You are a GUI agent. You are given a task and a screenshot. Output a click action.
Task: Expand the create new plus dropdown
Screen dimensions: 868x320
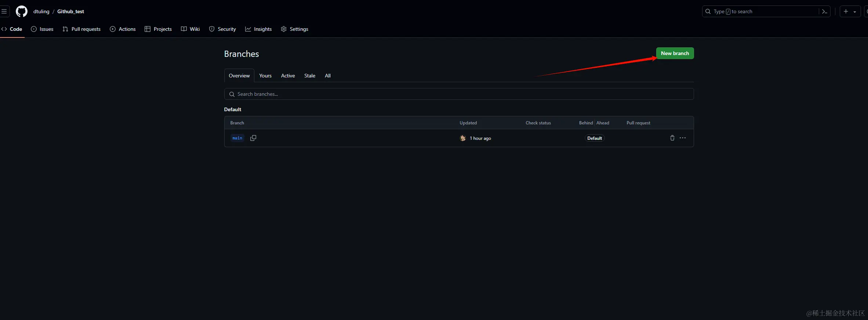[850, 11]
